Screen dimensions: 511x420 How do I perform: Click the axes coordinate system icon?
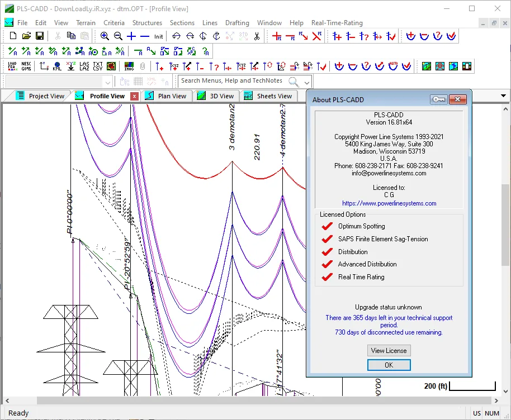click(44, 66)
